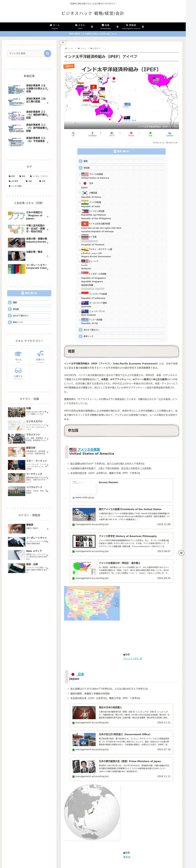This screenshot has width=196, height=868.
Task: Bookmark the page with Hatena B! icon
Action: coord(112,134)
